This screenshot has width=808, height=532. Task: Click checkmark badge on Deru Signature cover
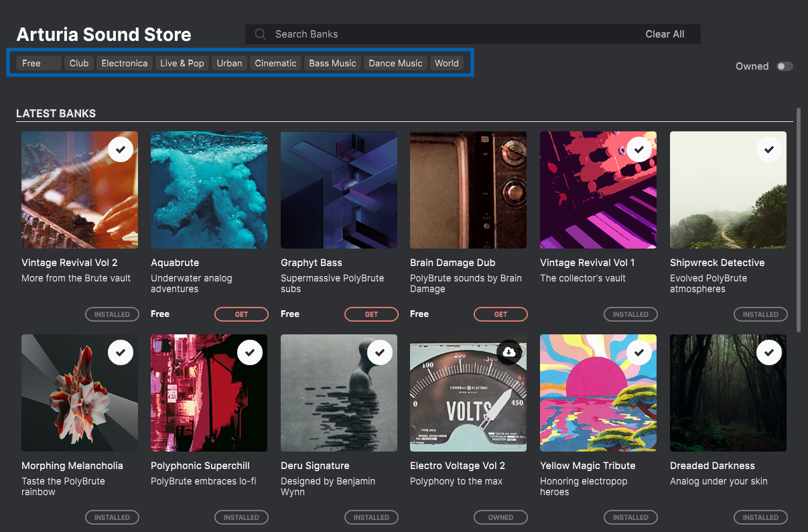380,352
